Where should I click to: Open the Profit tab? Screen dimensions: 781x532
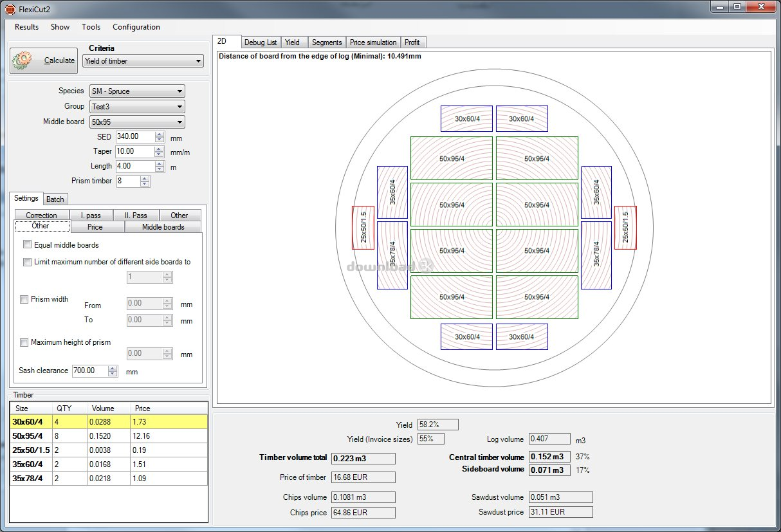[412, 42]
